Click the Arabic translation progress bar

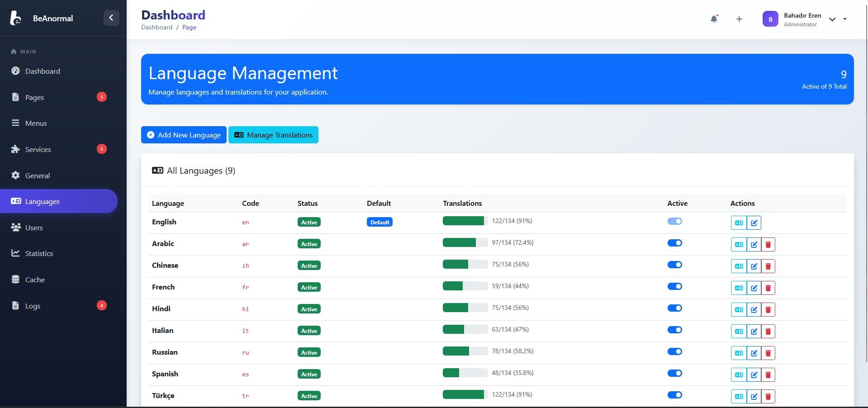[465, 243]
